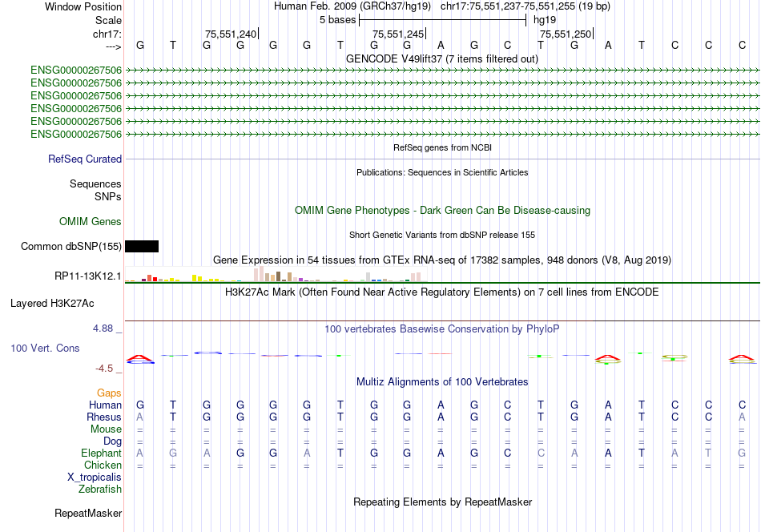Select the Window Position label
Image resolution: width=761 pixels, height=532 pixels.
pos(83,6)
